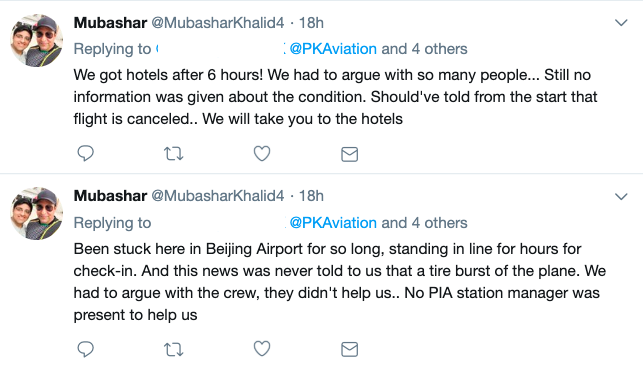Viewport: 643px width, 368px height.
Task: Retweet the Beijing Airport tire burst tweet
Action: (173, 349)
